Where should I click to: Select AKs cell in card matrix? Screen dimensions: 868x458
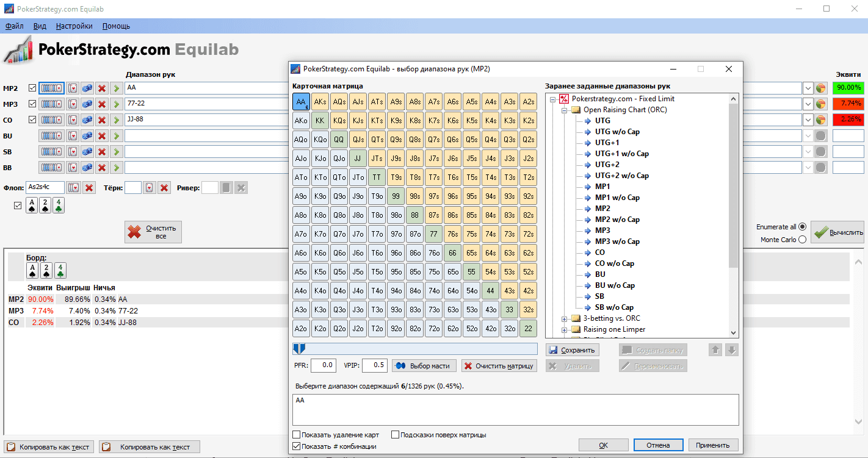pyautogui.click(x=320, y=101)
